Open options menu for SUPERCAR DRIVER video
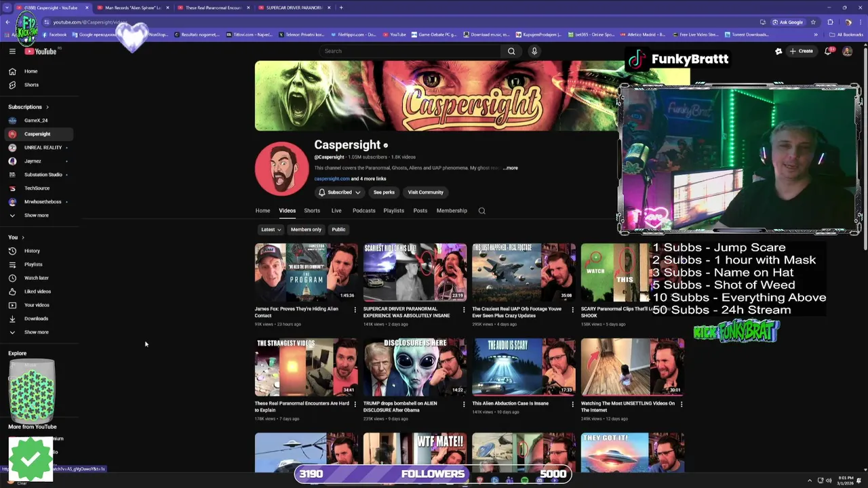Viewport: 868px width, 488px height. coord(464,310)
